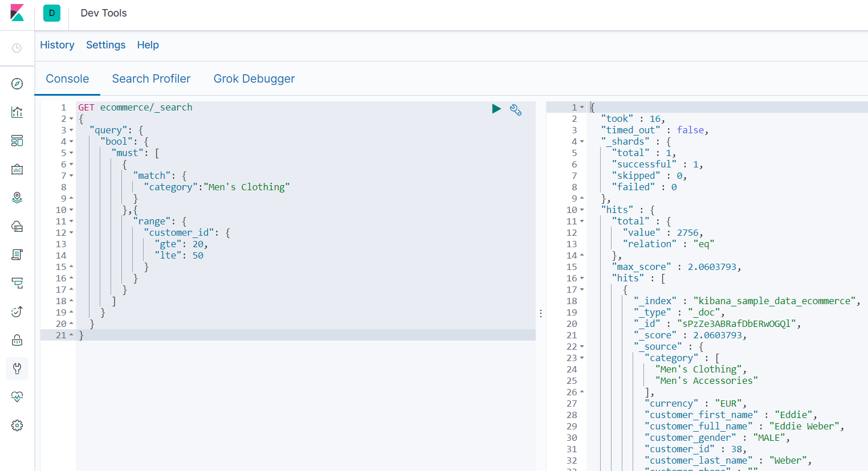Open the APM sidebar icon

coord(17,283)
